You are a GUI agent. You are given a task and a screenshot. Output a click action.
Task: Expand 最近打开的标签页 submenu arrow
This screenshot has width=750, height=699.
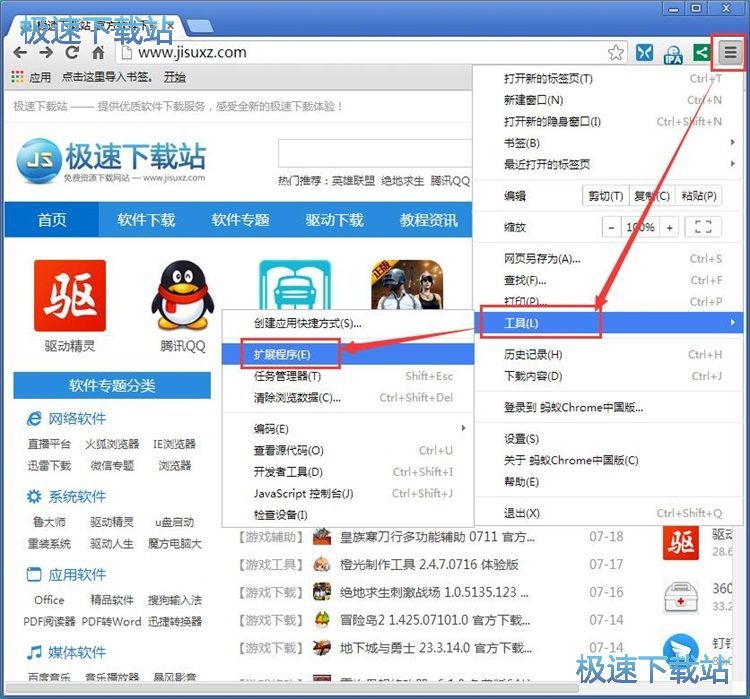pyautogui.click(x=733, y=164)
